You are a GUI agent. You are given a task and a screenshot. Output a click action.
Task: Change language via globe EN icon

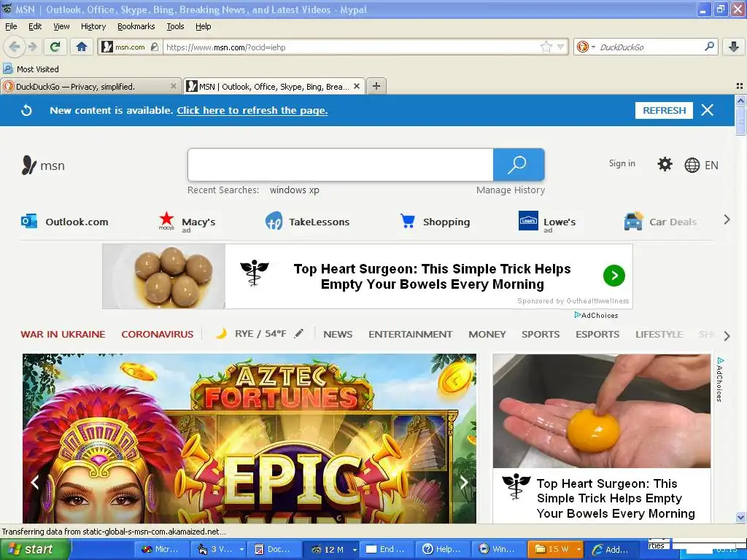pyautogui.click(x=701, y=166)
